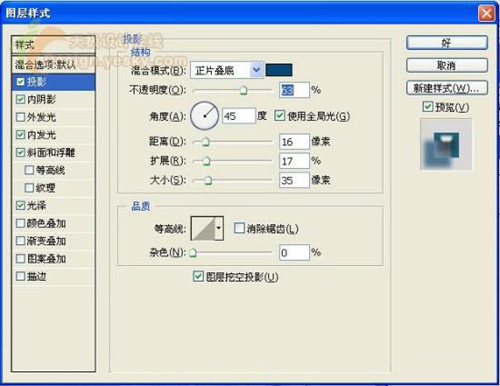
Task: Enable the 消除锯齿 anti-alias checkbox
Action: (x=239, y=228)
